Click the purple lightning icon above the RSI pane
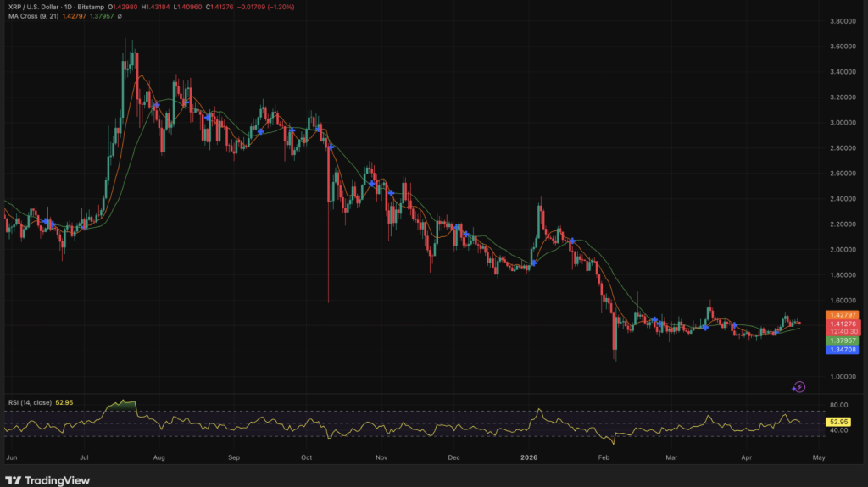The width and height of the screenshot is (868, 487). 798,387
